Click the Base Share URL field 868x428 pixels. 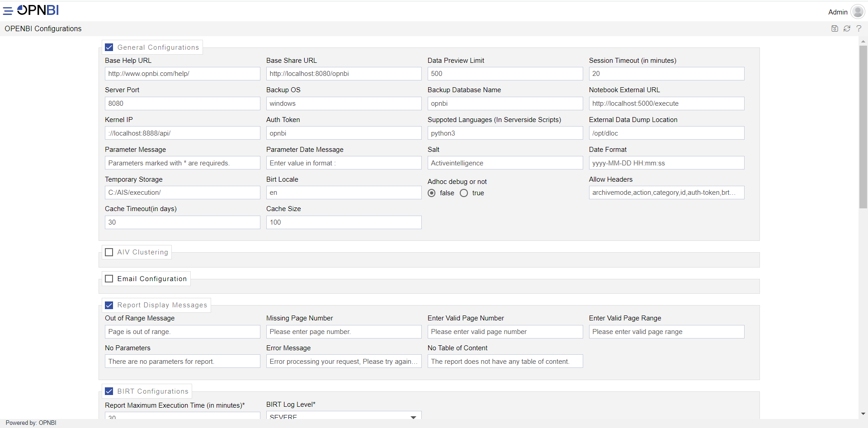pyautogui.click(x=344, y=74)
